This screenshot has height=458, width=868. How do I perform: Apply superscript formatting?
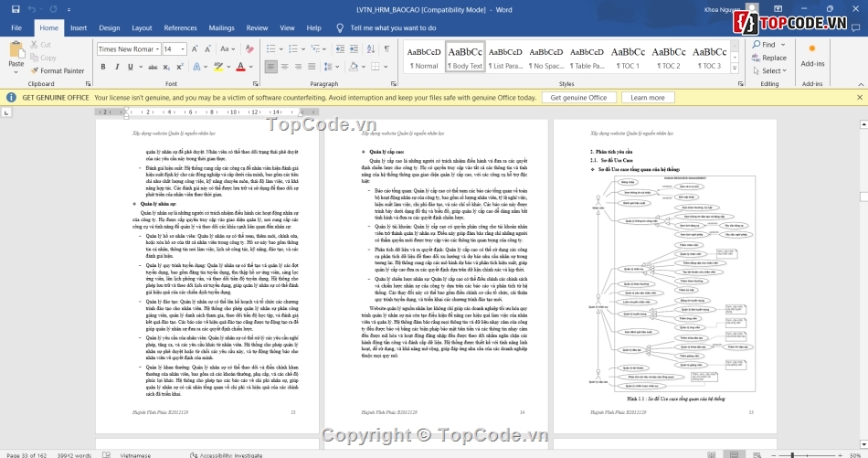(x=179, y=67)
